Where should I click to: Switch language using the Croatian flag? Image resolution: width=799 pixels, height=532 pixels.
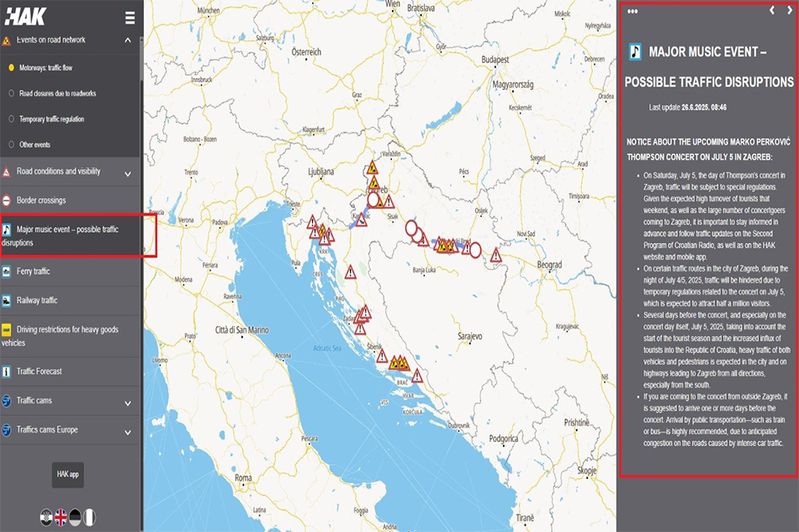(46, 517)
